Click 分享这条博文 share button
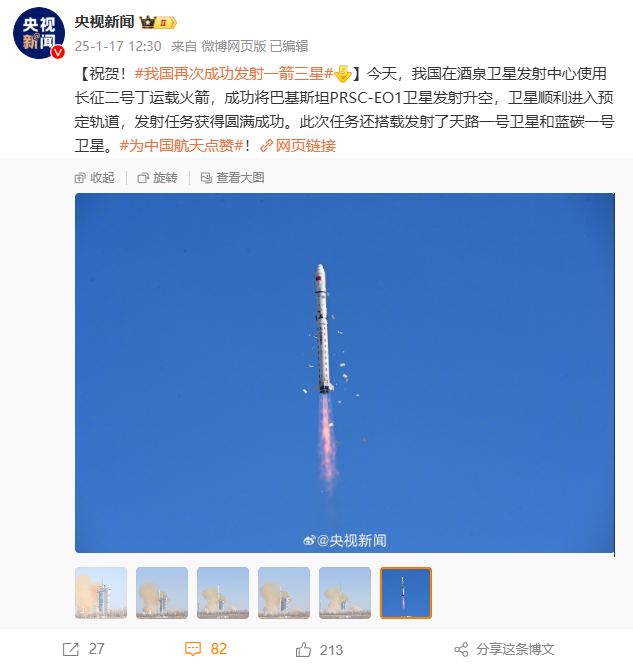This screenshot has height=666, width=633. tap(504, 649)
